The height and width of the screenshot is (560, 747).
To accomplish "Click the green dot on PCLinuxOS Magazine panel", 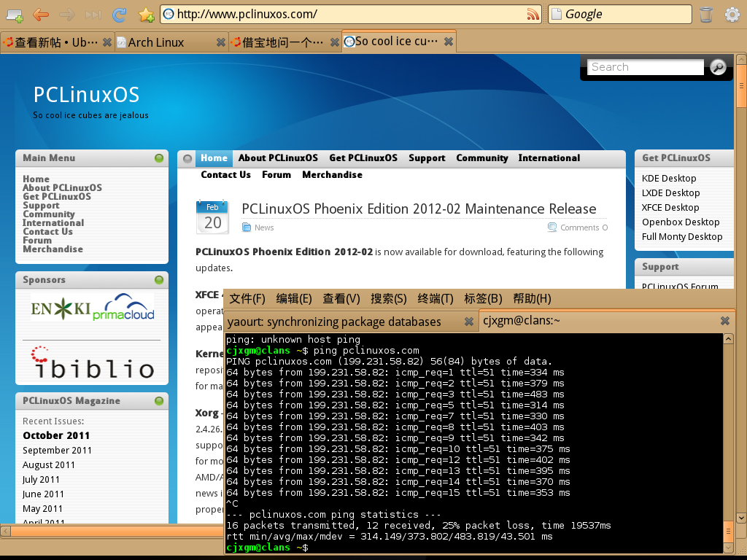I will click(x=159, y=401).
